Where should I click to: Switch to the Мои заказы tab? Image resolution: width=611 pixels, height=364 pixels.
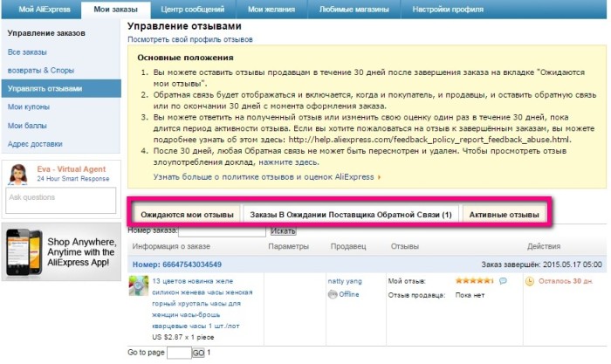click(x=115, y=10)
